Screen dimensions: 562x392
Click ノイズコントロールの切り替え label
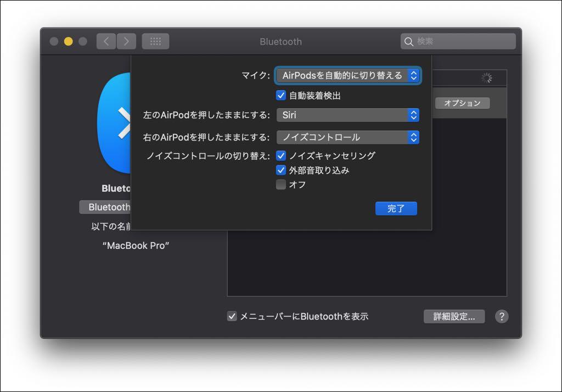[208, 156]
